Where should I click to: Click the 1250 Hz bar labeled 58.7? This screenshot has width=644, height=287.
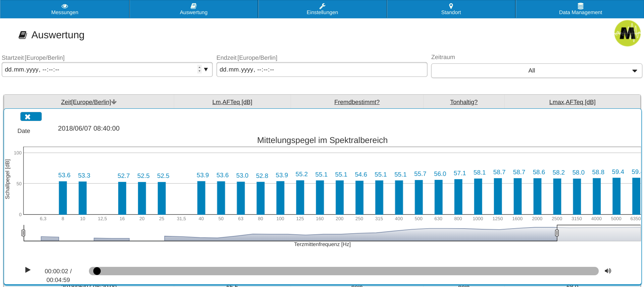pyautogui.click(x=498, y=196)
